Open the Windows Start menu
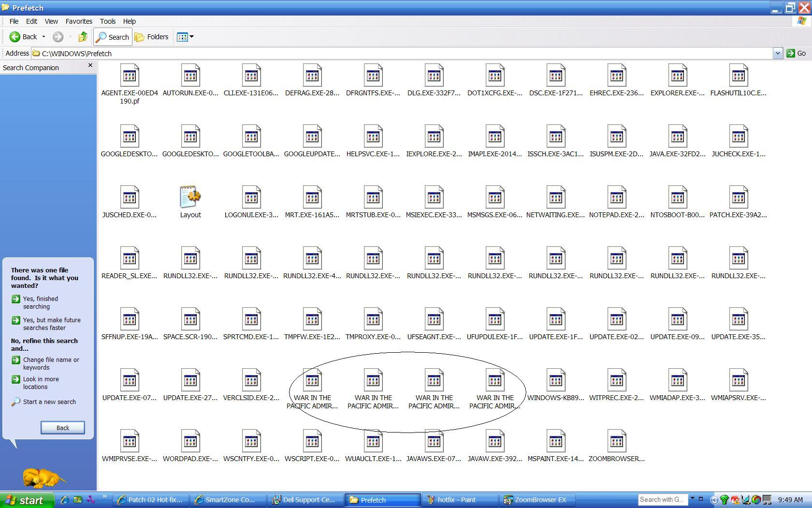Screen dimensions: 812x508 click(x=27, y=500)
